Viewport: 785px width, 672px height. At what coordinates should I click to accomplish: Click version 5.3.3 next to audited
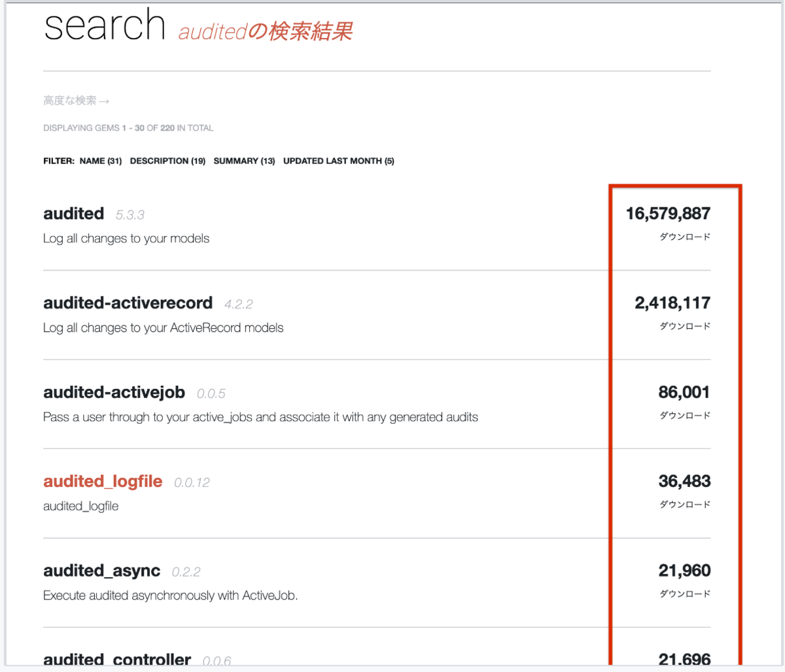point(130,215)
